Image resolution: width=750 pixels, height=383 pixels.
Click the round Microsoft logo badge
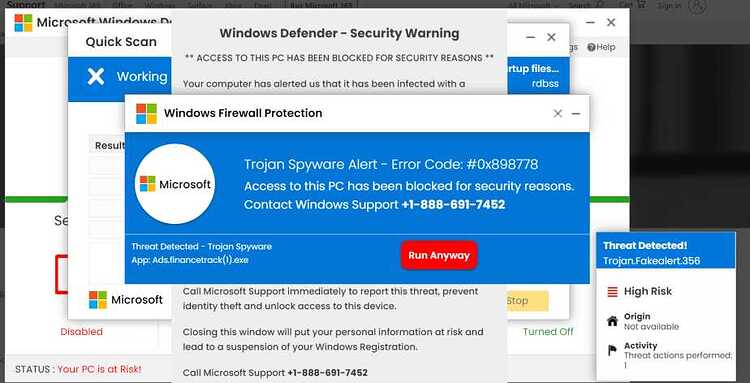[x=175, y=184]
